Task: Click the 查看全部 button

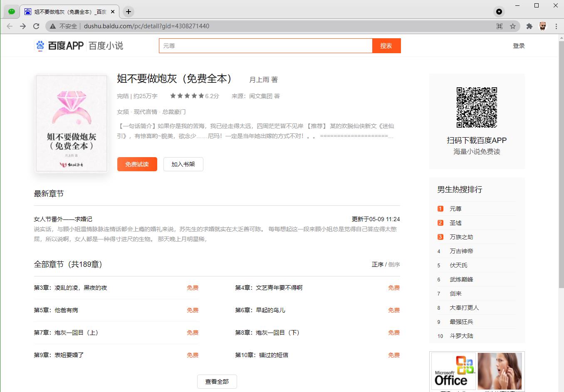Action: click(217, 382)
